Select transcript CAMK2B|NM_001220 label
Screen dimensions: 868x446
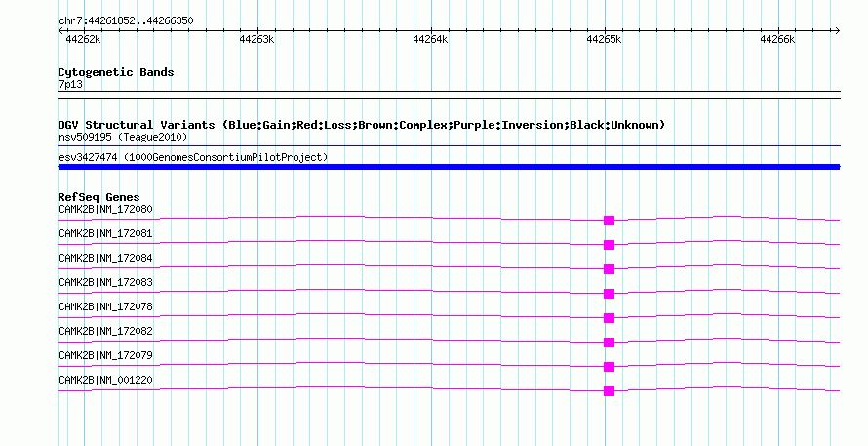point(105,380)
